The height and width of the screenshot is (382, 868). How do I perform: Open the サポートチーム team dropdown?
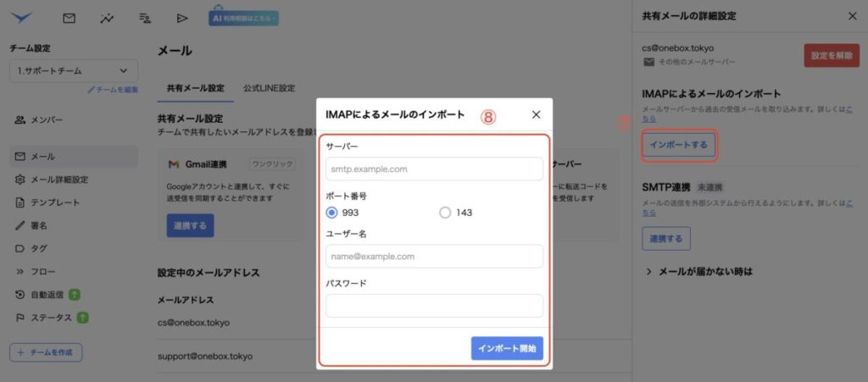coord(73,71)
